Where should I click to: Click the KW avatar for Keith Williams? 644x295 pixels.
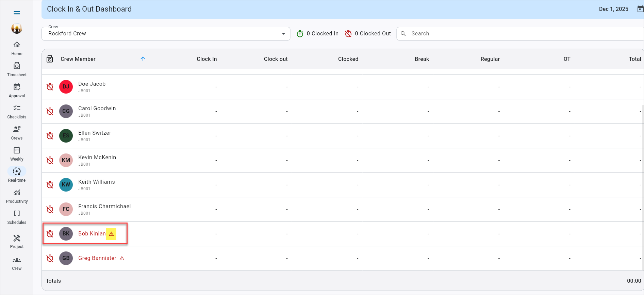click(66, 185)
